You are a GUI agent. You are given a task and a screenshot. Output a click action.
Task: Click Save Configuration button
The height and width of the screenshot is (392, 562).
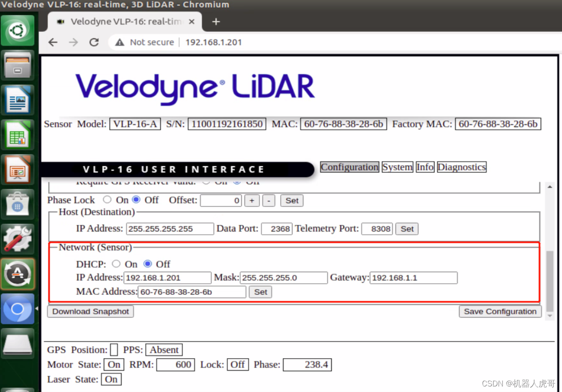500,311
